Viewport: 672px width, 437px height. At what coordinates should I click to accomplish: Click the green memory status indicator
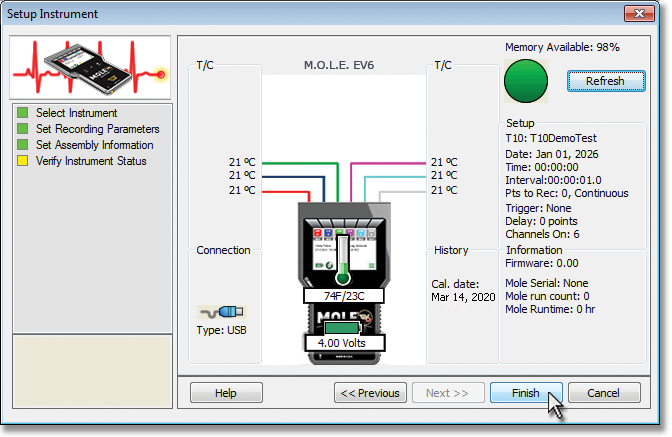[526, 81]
